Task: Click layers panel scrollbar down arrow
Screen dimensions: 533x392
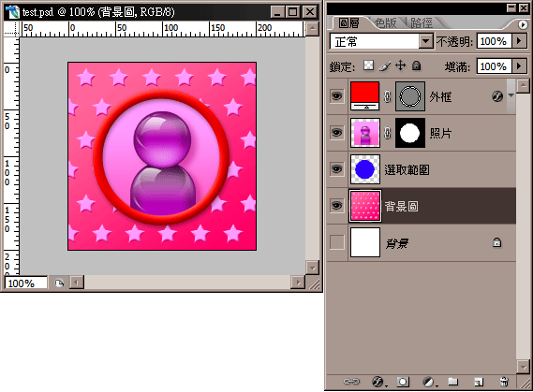Action: [523, 367]
